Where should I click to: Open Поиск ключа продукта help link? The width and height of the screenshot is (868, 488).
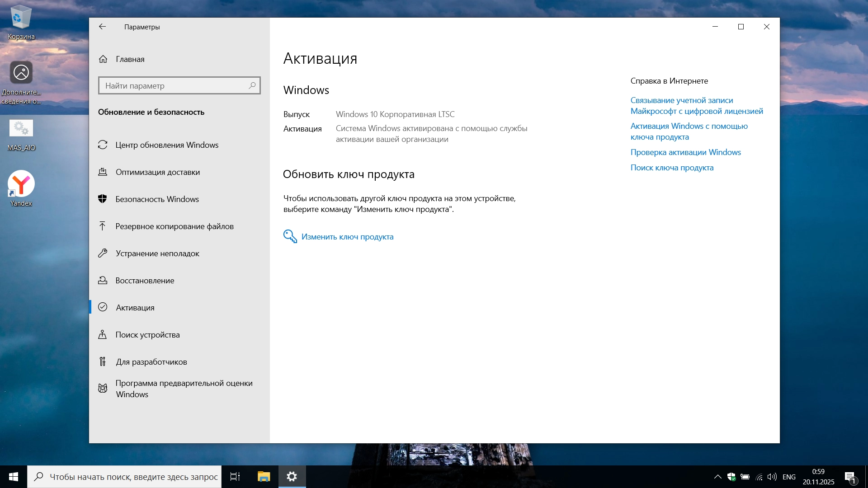(x=672, y=168)
